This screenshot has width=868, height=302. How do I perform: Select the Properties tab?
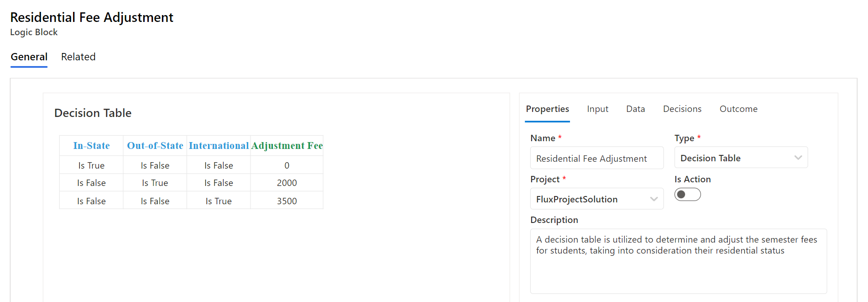547,109
